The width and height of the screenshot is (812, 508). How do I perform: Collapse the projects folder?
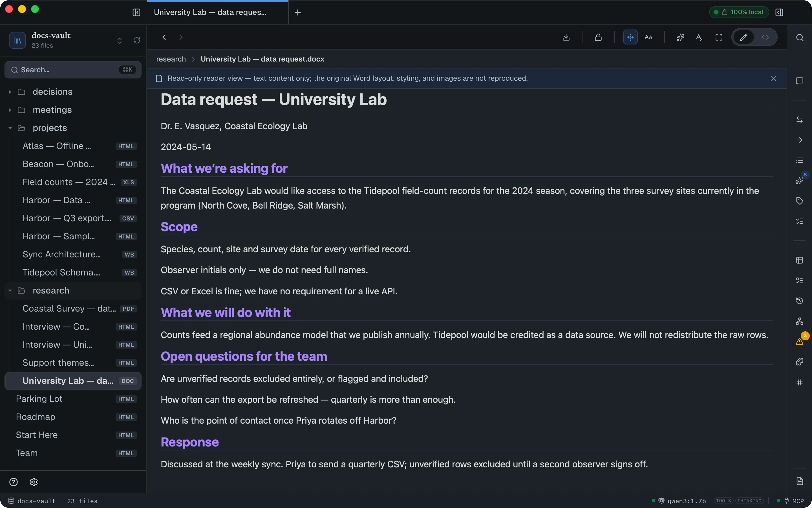click(73, 128)
